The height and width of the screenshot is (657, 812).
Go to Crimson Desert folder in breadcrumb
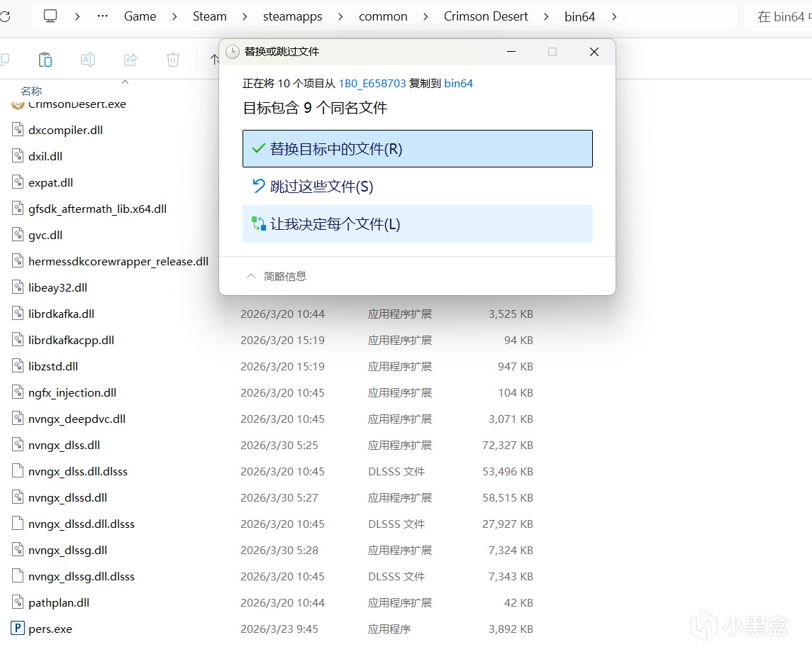pyautogui.click(x=486, y=16)
